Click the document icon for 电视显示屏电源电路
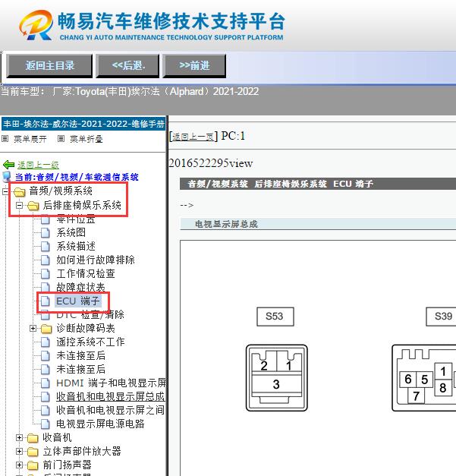The width and height of the screenshot is (456, 476). coord(46,424)
